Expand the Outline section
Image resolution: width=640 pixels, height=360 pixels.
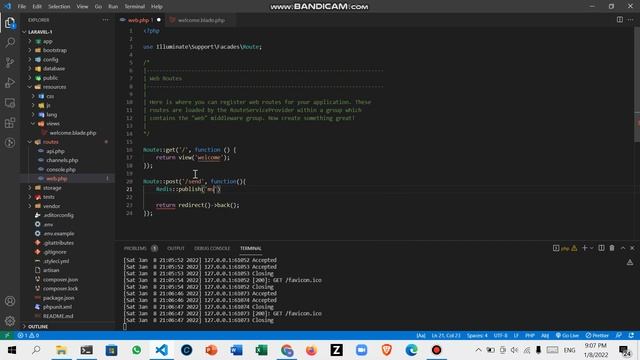click(38, 327)
